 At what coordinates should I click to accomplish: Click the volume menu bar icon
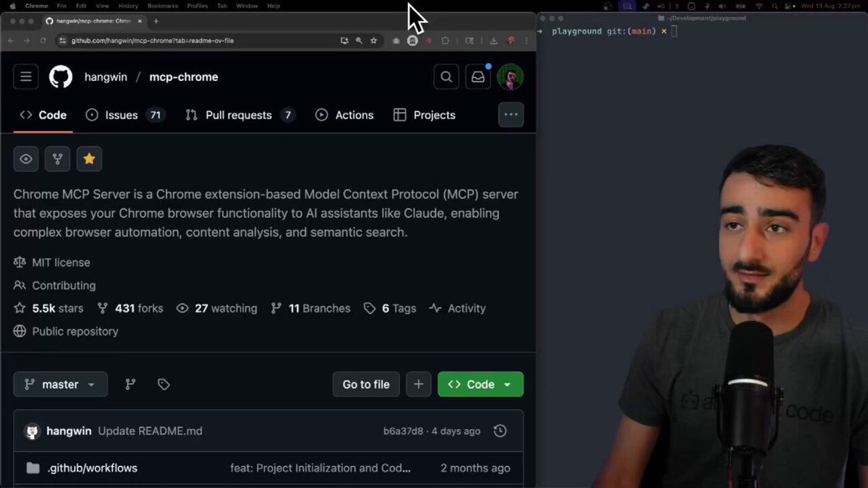pos(721,6)
